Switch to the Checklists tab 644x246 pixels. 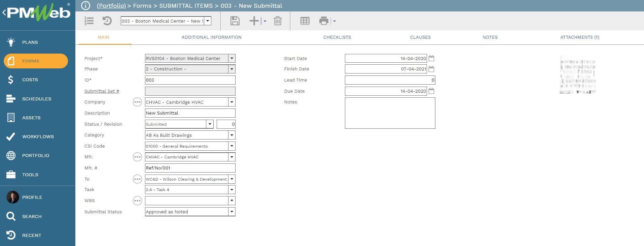click(x=337, y=37)
